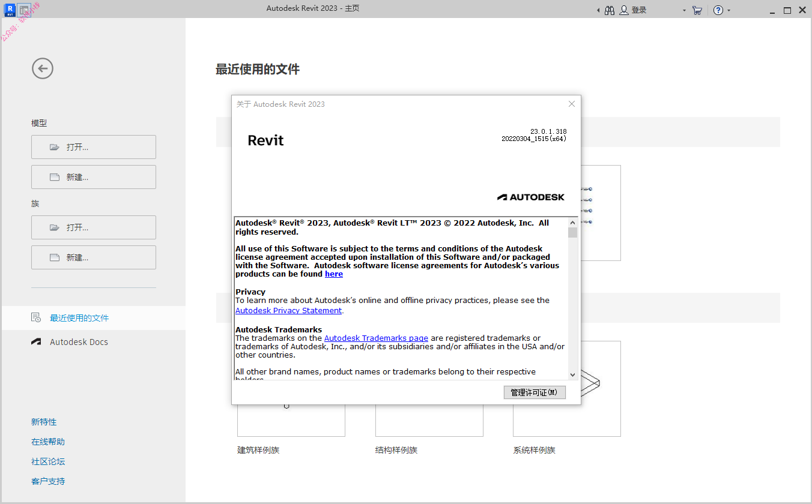Click the 关于 Autodesk Revit 2023 dialog title
The image size is (812, 504).
click(x=280, y=104)
